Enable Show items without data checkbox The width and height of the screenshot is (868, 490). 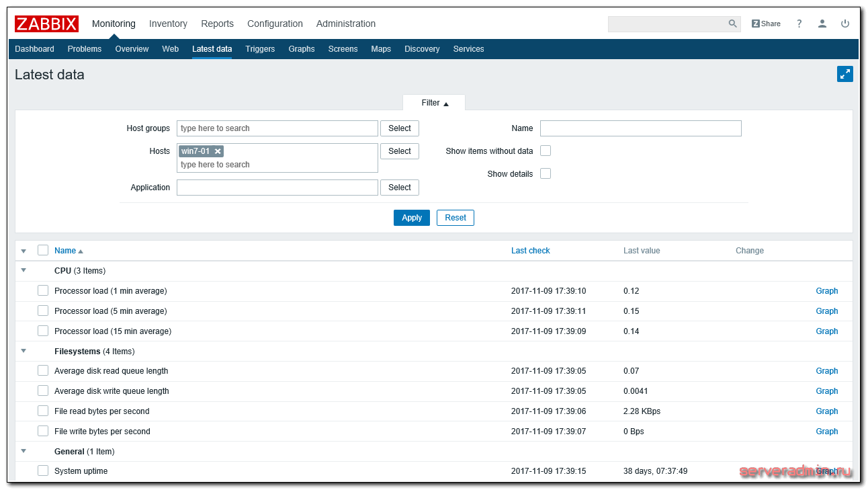546,151
